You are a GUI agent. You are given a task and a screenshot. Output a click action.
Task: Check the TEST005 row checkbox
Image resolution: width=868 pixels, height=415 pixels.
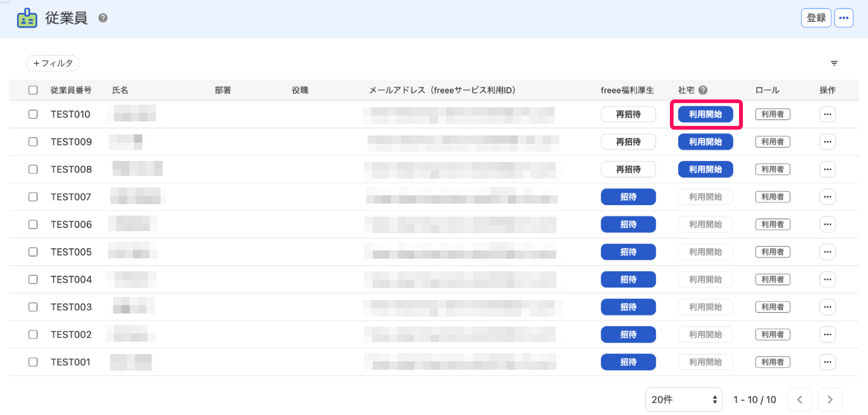33,252
